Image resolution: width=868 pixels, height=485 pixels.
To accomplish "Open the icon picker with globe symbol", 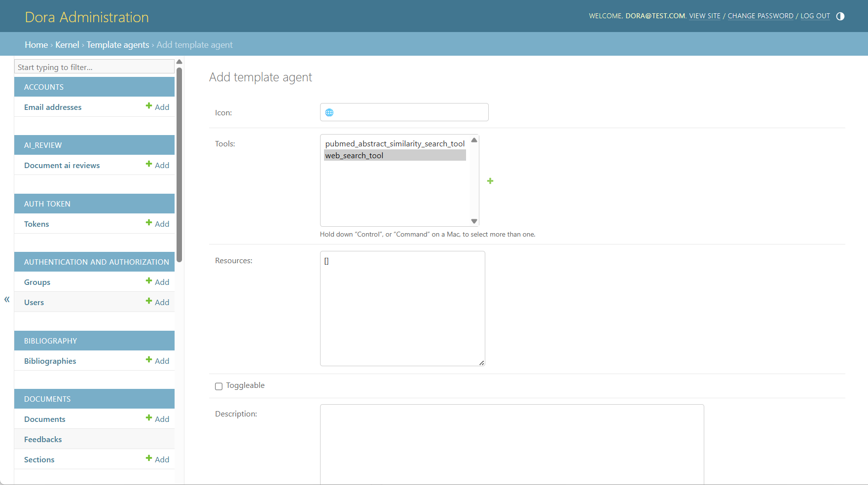I will (x=329, y=112).
